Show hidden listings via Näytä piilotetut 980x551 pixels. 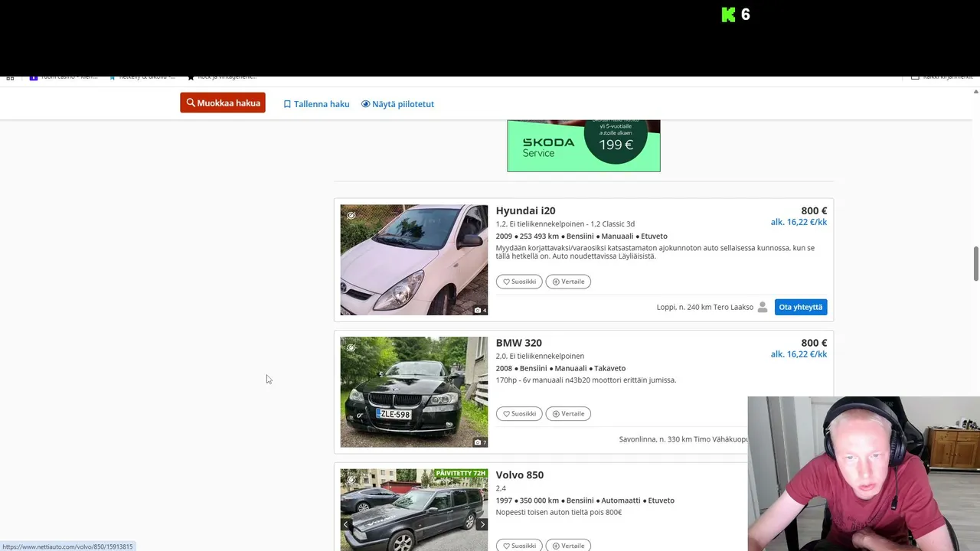tap(397, 104)
